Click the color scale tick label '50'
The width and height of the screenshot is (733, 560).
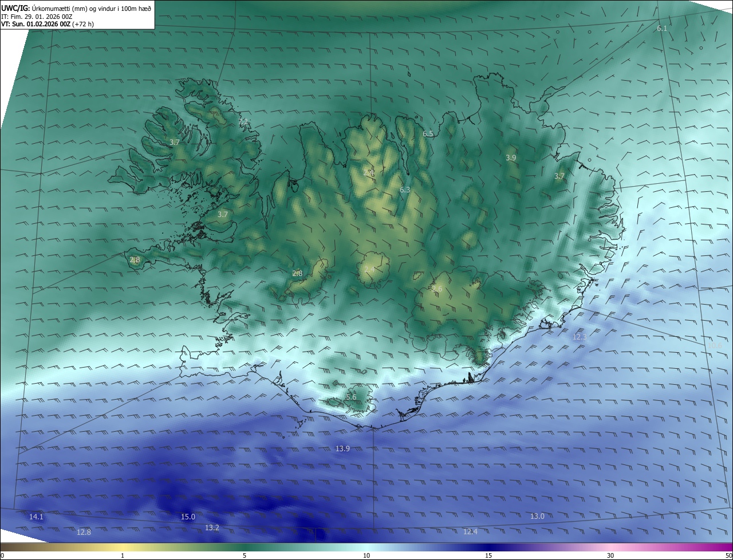coord(728,555)
